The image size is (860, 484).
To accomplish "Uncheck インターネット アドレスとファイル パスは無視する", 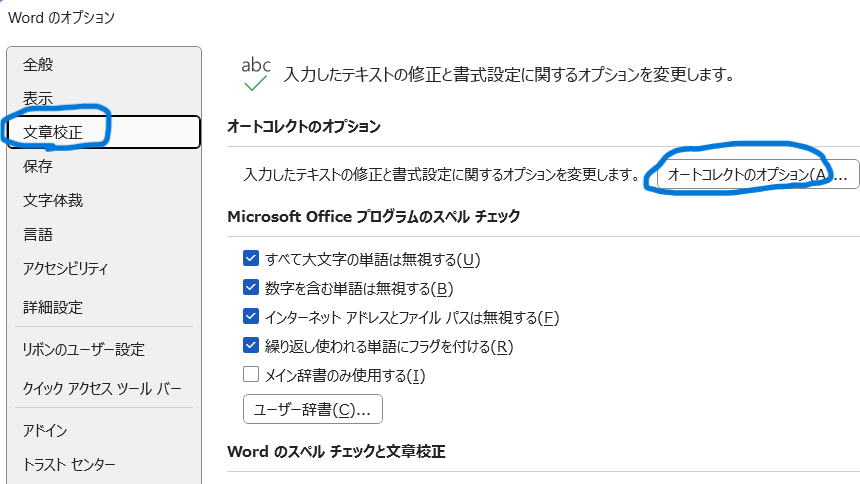I will click(x=251, y=317).
